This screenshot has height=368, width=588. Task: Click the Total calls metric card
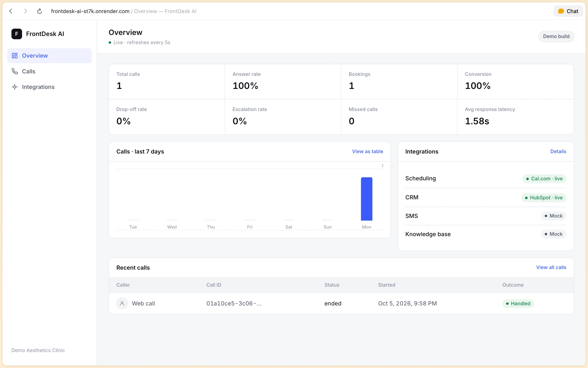click(167, 82)
